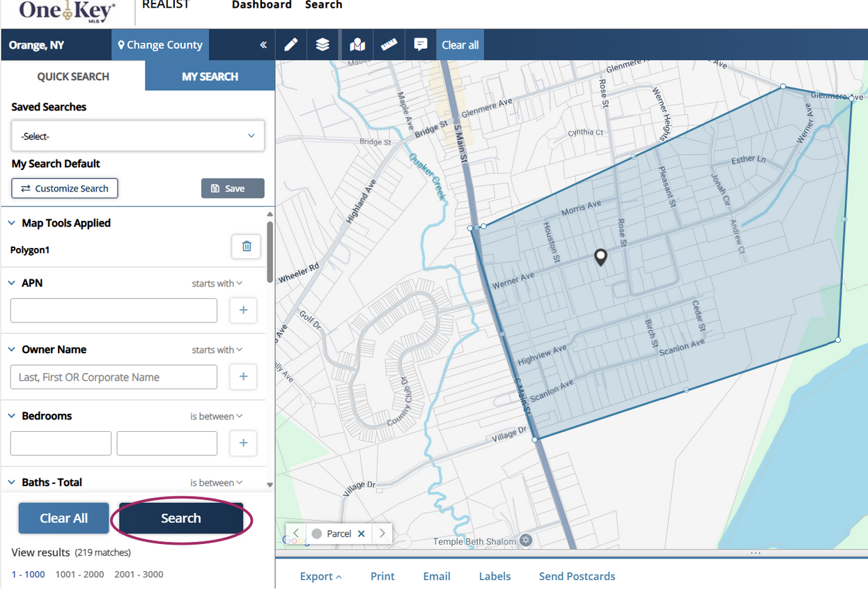Screen dimensions: 868x592
Task: Collapse the left search panel
Action: pos(263,45)
